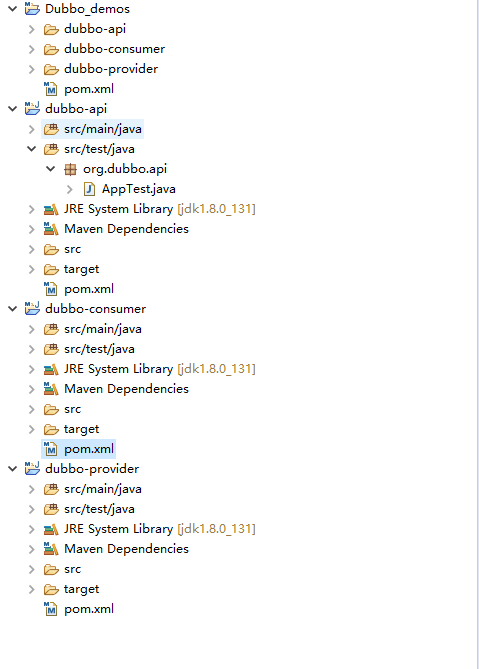Click the pom.xml icon under dubbo-api

[51, 289]
